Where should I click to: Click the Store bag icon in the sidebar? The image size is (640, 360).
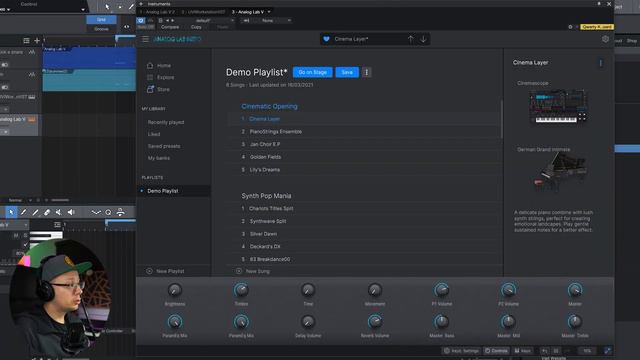click(x=150, y=89)
